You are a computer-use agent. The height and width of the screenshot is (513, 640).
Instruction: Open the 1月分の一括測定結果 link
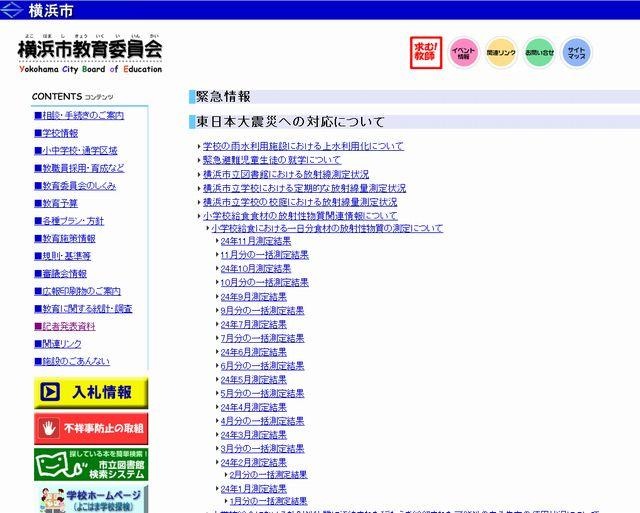coord(268,501)
